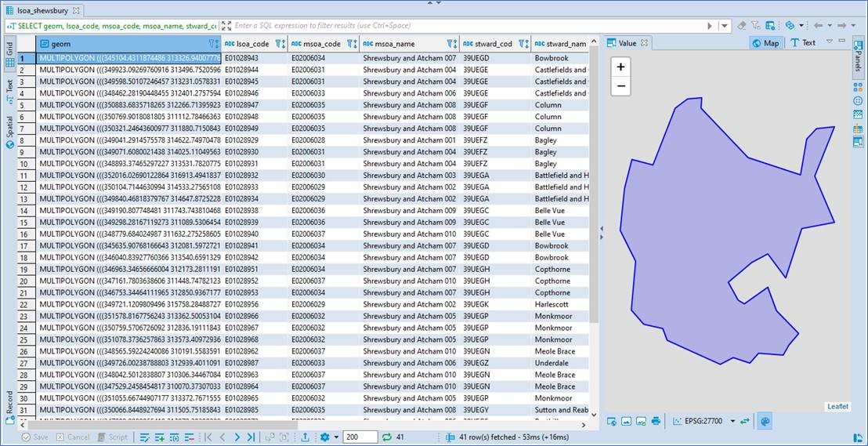Switch to Spatial view side tab
868x446 pixels.
click(x=9, y=132)
